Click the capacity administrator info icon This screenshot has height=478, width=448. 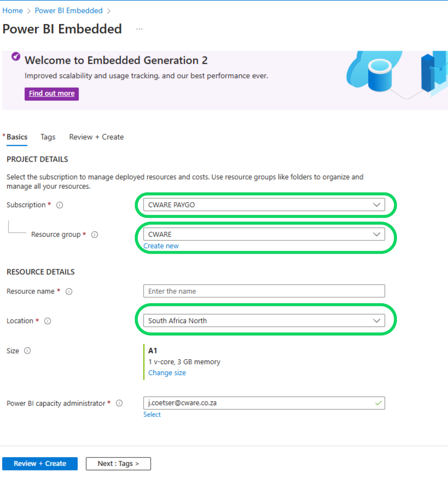tap(119, 403)
